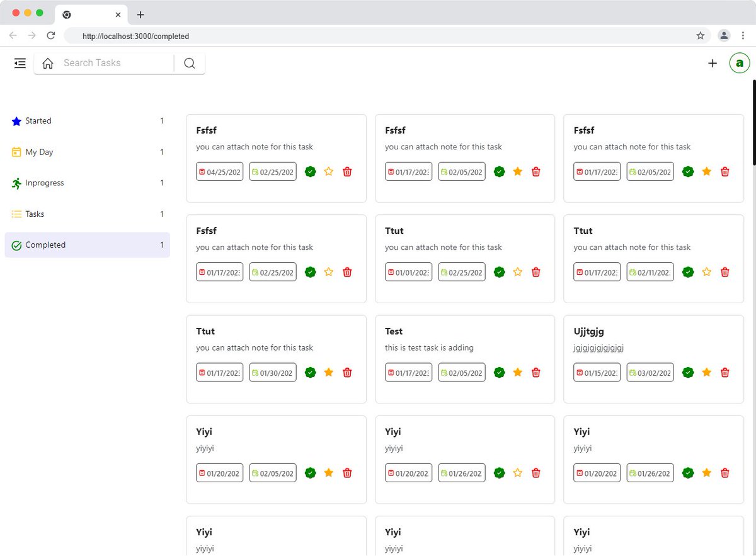Mark Fsfsf task starting 04/25 as incomplete
The image size is (756, 556).
[x=310, y=171]
